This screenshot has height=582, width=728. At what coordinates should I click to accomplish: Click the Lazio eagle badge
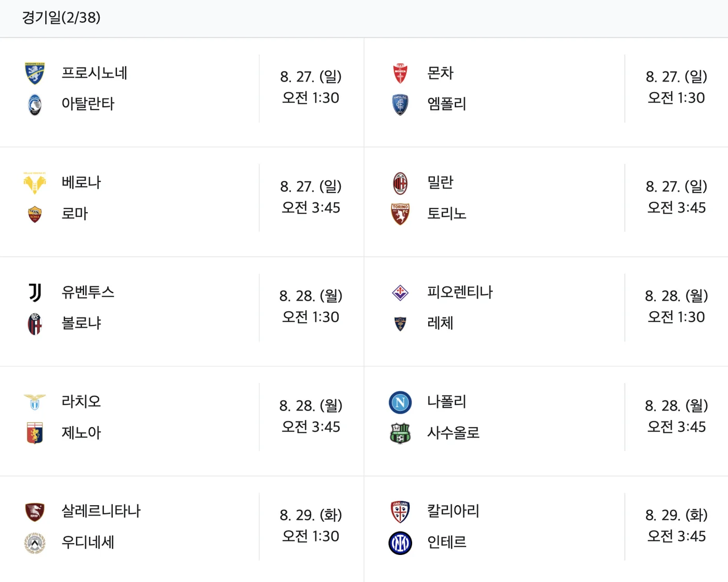34,402
